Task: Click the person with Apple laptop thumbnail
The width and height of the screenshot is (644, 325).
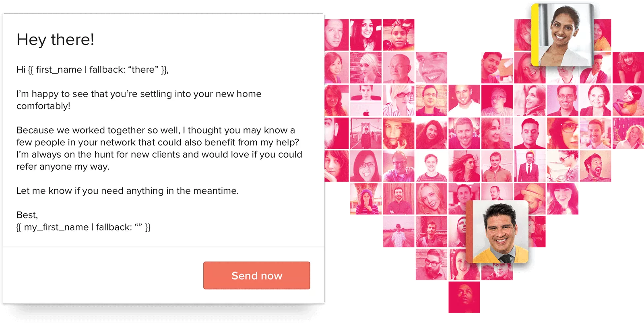Action: [365, 101]
